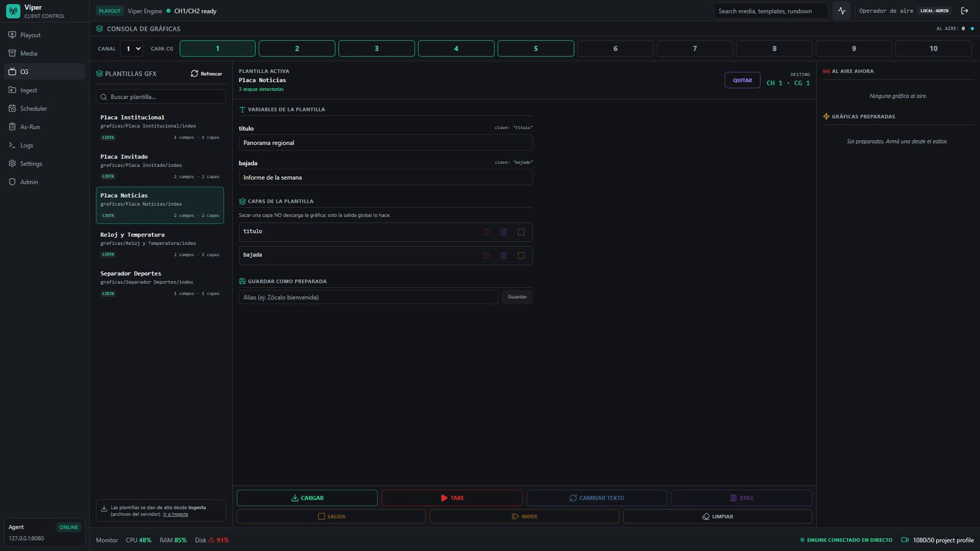Viewport: 980px width, 551px height.
Task: Click the titulo field with Panorama regional
Action: coord(386,143)
